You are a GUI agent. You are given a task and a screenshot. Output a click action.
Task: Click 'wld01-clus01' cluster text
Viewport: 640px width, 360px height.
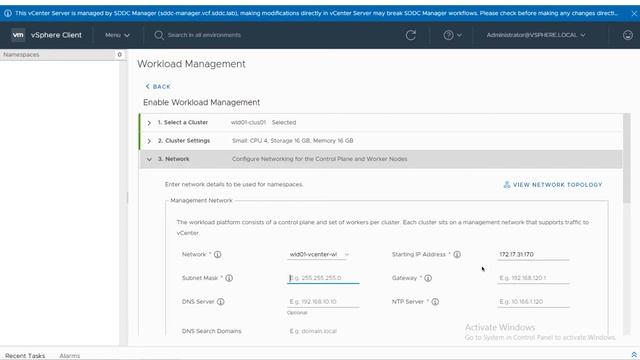click(248, 122)
